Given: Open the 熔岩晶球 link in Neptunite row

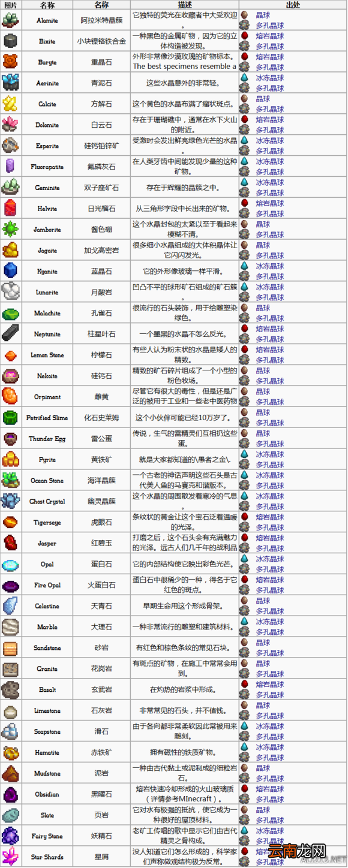Looking at the screenshot, I should [270, 329].
